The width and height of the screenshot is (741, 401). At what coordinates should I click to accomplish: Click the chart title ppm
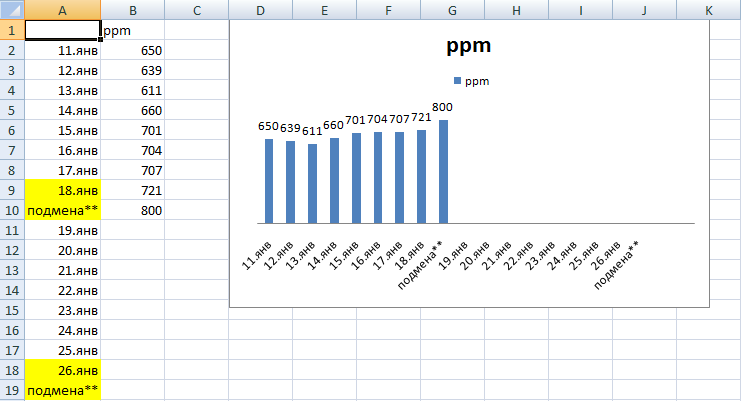(469, 48)
